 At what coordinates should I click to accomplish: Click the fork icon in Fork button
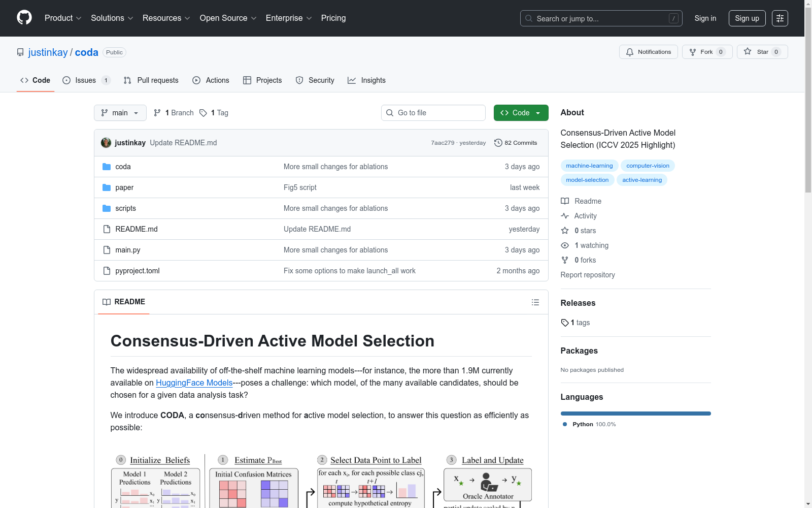[693, 52]
